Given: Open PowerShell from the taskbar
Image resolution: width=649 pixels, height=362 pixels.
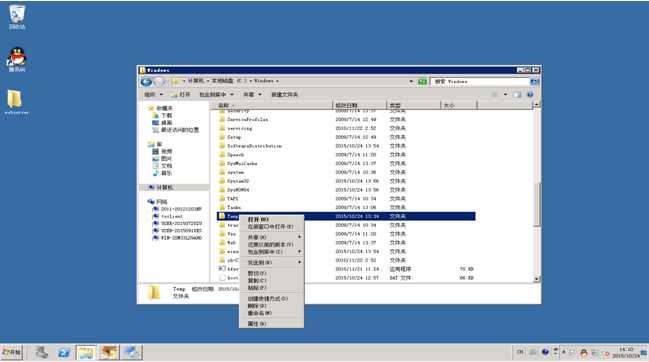Looking at the screenshot, I should [64, 352].
